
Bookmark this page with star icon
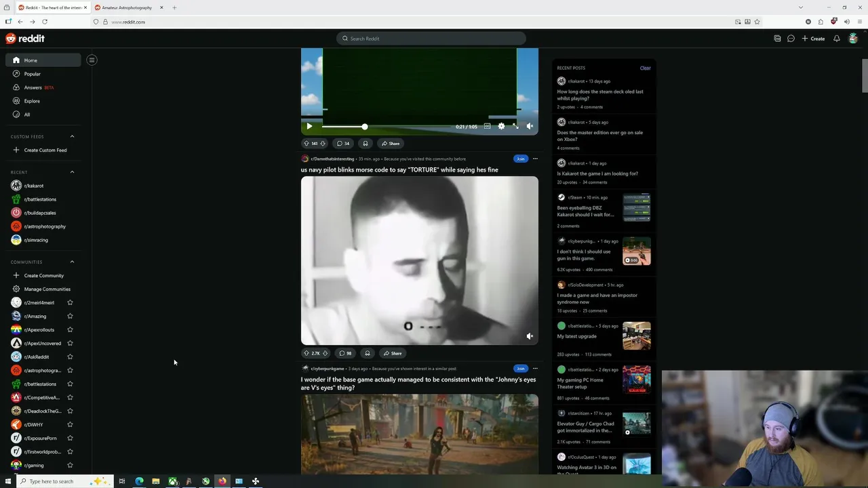pos(757,22)
